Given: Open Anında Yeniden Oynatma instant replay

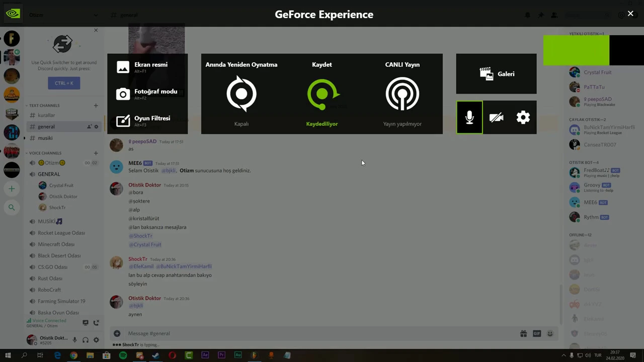Looking at the screenshot, I should pyautogui.click(x=242, y=94).
